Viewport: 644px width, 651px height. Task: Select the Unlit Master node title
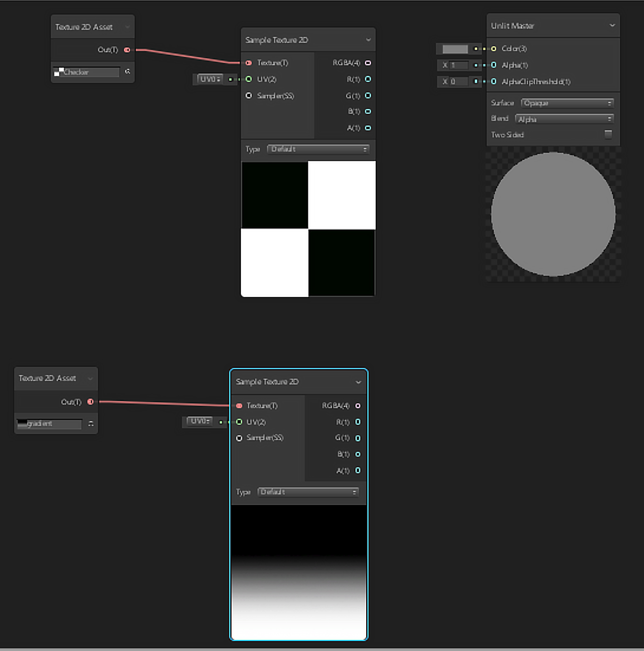[513, 26]
